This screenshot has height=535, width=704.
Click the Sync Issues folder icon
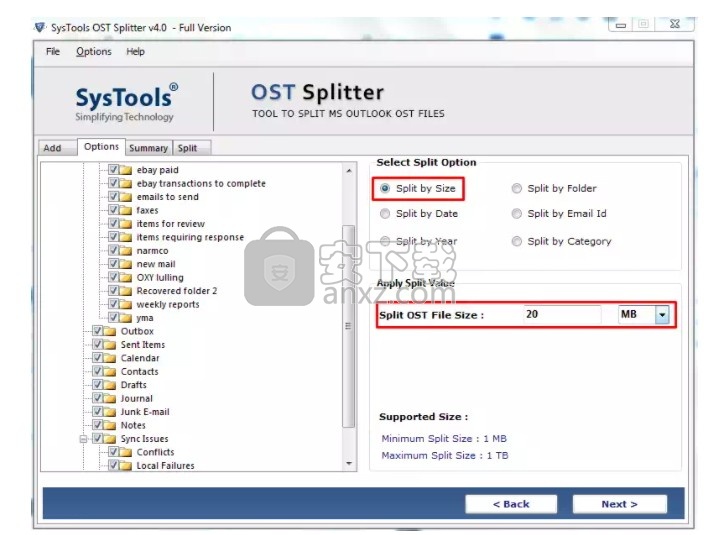click(x=110, y=439)
